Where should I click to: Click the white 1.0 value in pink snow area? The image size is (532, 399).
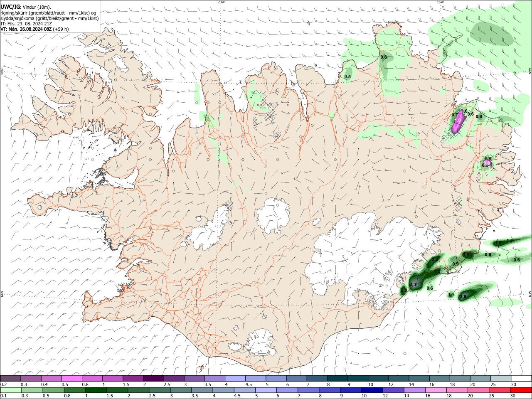[x=458, y=120]
